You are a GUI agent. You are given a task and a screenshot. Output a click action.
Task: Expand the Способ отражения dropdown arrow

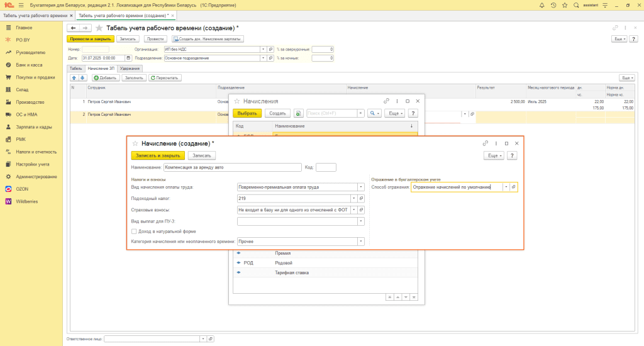click(x=506, y=187)
